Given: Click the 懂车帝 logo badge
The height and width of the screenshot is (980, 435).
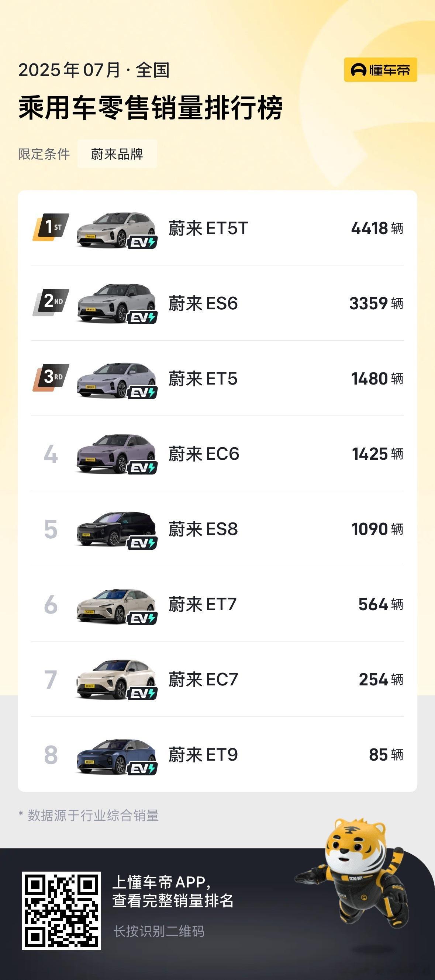Looking at the screenshot, I should point(380,70).
